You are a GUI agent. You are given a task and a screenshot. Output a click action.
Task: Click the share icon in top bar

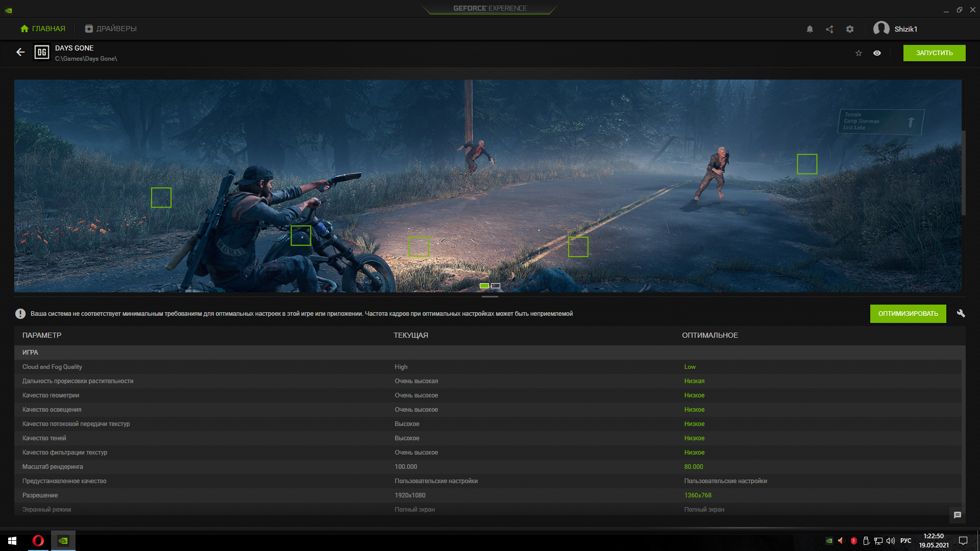829,29
